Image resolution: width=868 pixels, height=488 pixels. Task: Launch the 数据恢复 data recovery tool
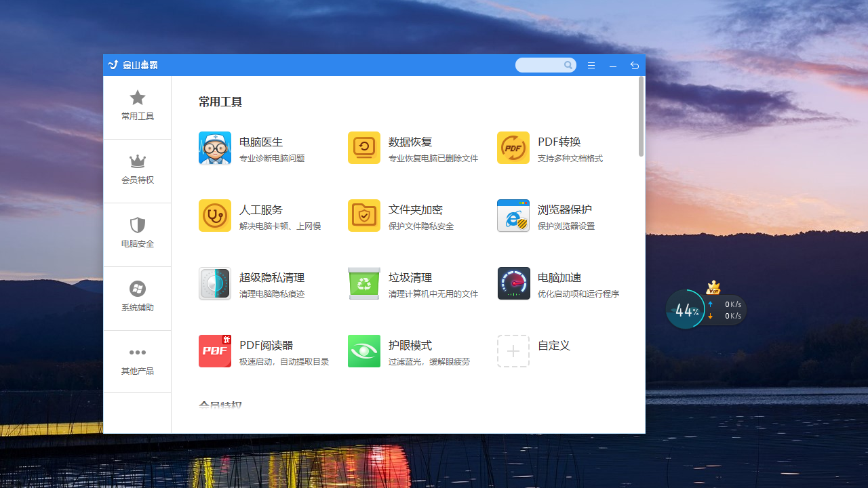click(x=364, y=148)
